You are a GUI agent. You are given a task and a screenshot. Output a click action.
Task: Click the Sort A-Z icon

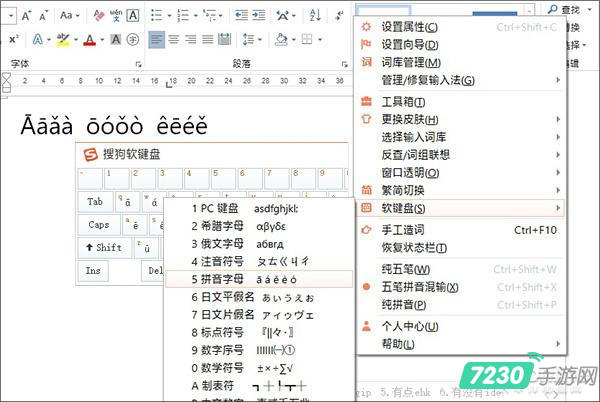pos(315,16)
